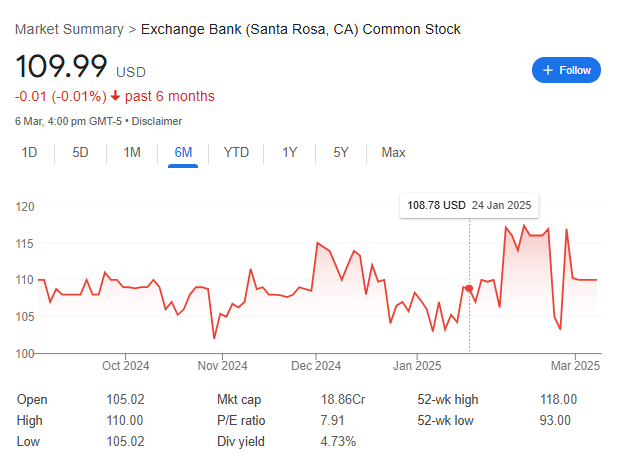637x464 pixels.
Task: Switch to YTD time range
Action: tap(236, 153)
